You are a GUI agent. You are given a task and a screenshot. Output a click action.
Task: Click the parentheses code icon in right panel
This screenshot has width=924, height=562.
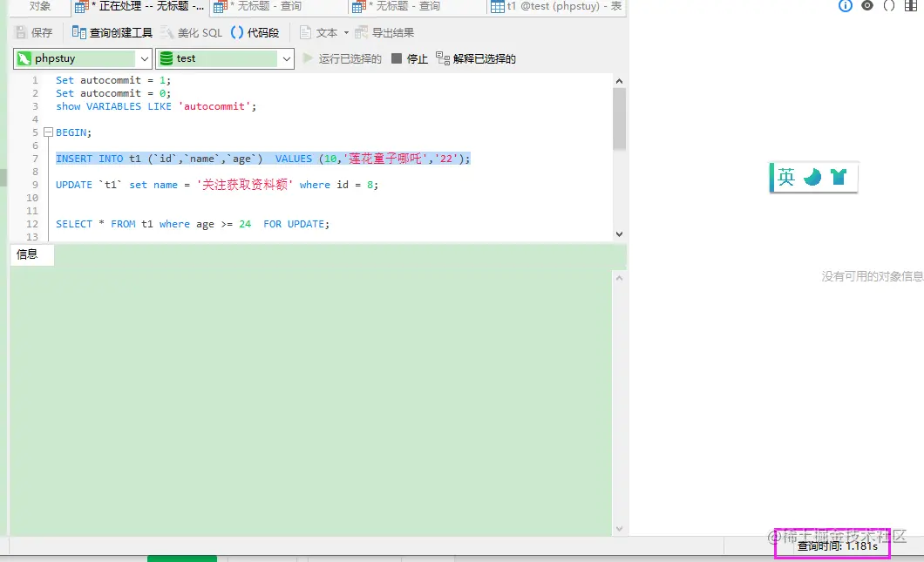click(x=888, y=6)
